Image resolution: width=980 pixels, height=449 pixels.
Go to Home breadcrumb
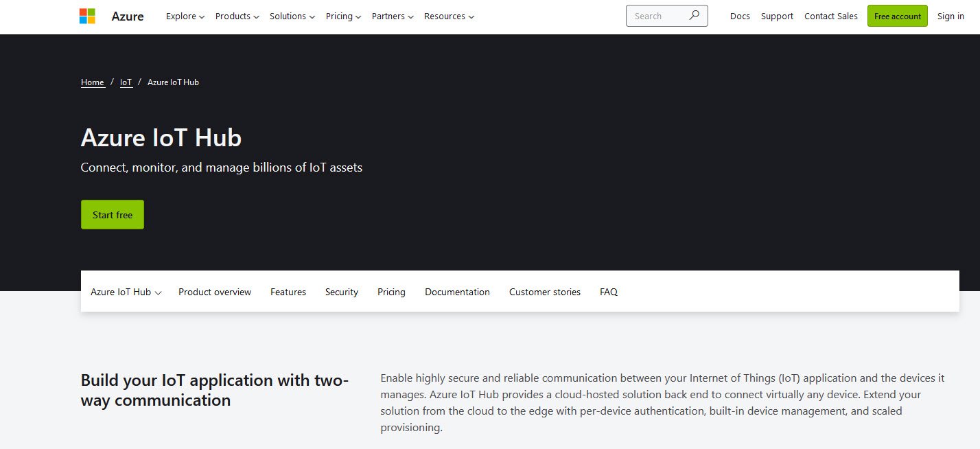(93, 82)
